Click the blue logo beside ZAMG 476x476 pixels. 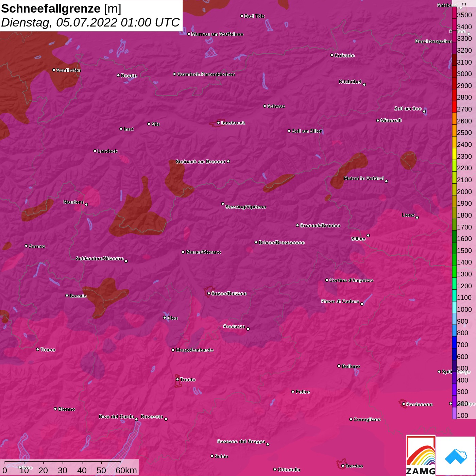(456, 456)
